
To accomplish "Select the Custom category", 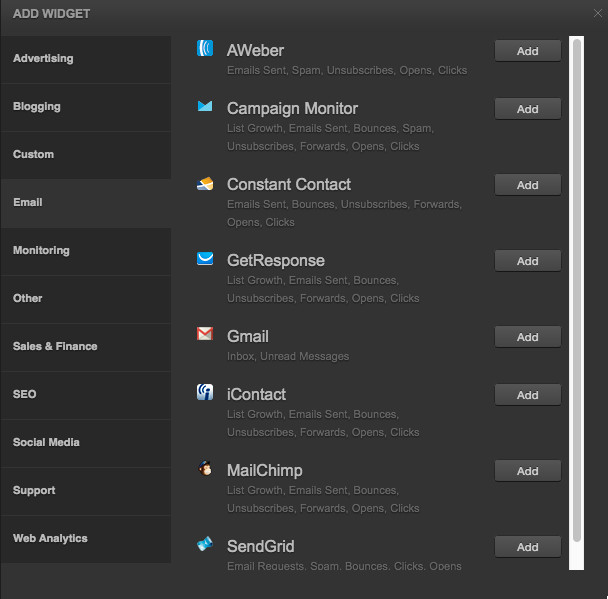I will click(x=86, y=155).
